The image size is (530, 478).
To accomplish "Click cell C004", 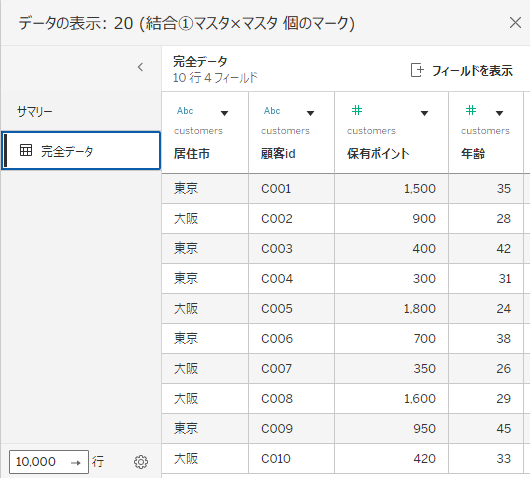I will [x=291, y=279].
